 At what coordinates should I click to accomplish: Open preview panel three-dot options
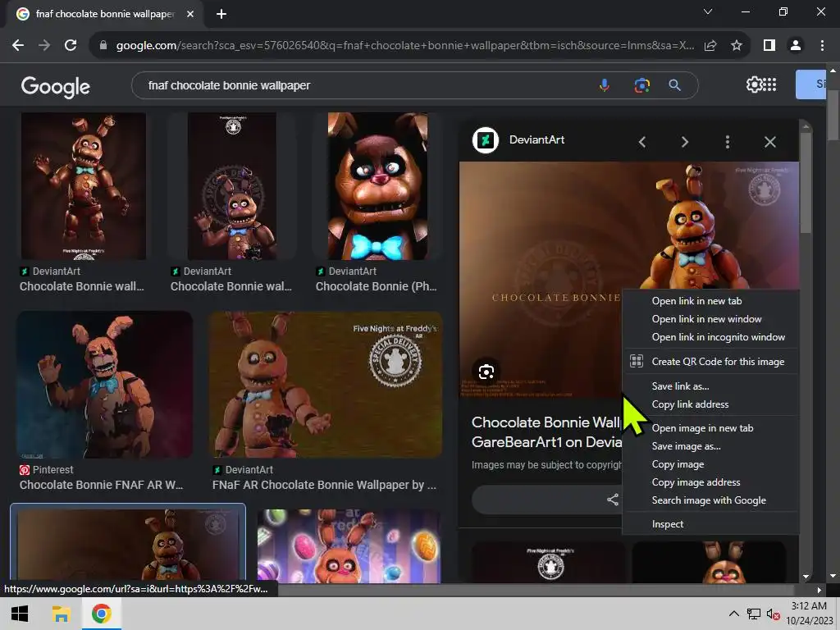(x=727, y=142)
